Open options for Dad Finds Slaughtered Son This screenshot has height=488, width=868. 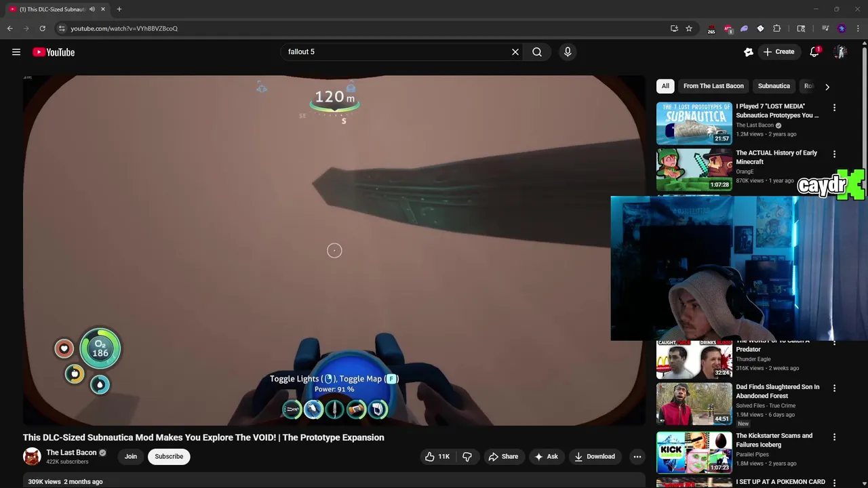[x=834, y=388]
